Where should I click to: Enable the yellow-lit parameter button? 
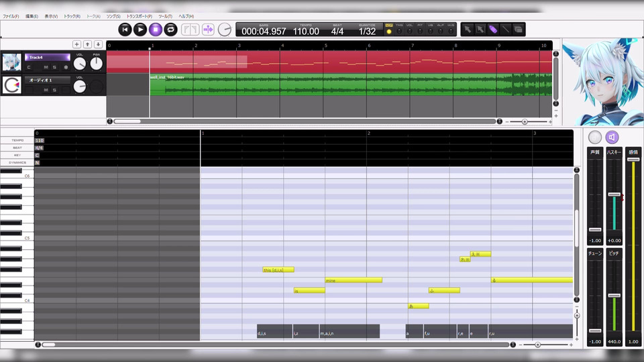pos(389,32)
